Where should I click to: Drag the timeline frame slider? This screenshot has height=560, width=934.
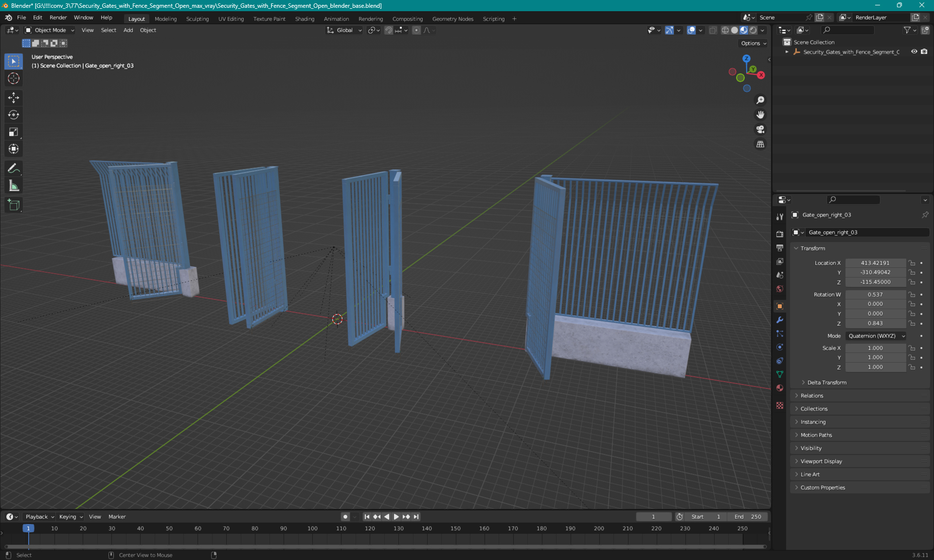point(27,528)
